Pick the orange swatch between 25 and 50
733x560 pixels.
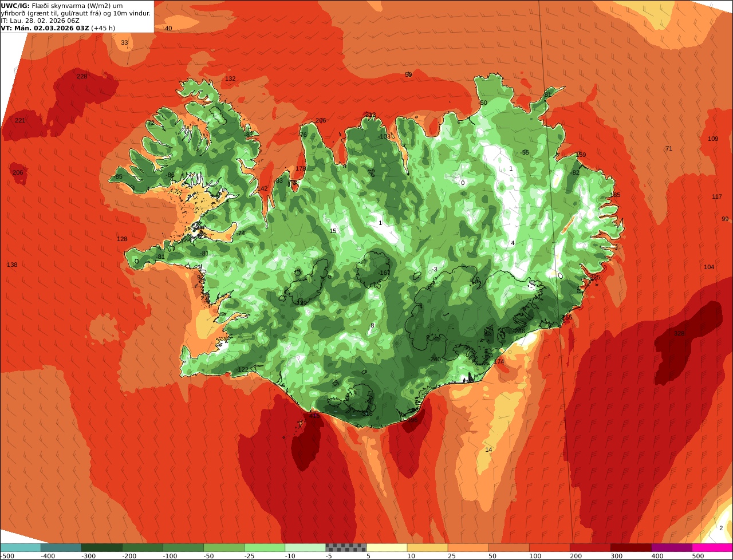tap(468, 547)
